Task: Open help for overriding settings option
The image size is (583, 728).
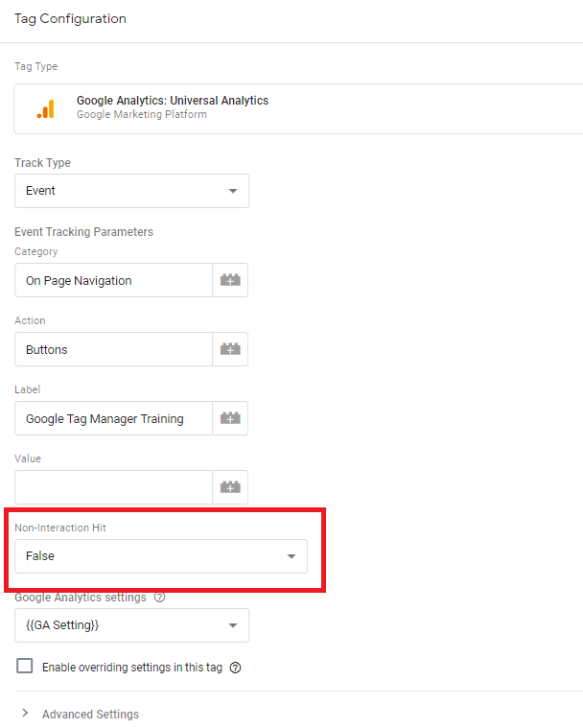Action: click(x=235, y=668)
